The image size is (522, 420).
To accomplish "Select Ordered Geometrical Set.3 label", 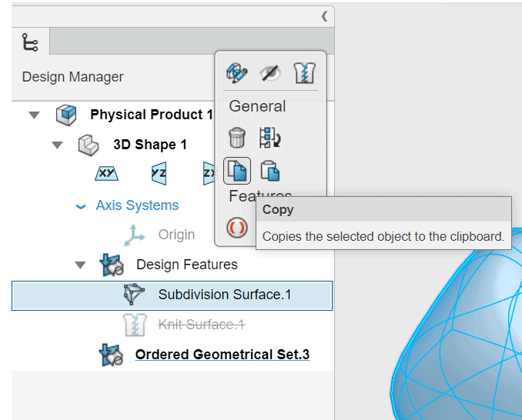I will click(223, 355).
